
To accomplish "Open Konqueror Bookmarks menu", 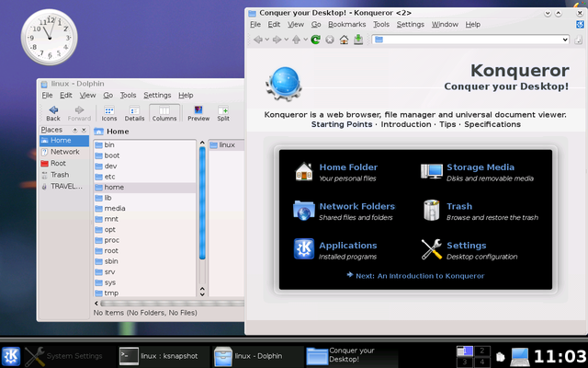I will (347, 25).
